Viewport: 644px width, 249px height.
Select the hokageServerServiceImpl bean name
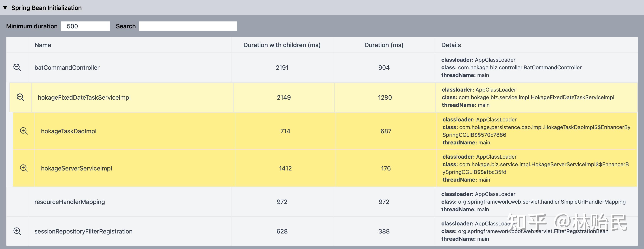(76, 168)
